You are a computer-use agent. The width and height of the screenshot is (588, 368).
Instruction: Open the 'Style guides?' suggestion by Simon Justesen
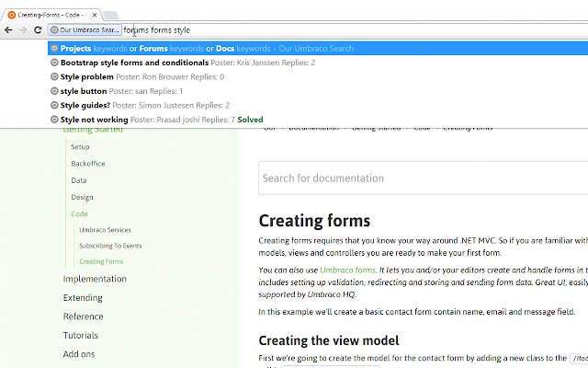[x=318, y=106]
